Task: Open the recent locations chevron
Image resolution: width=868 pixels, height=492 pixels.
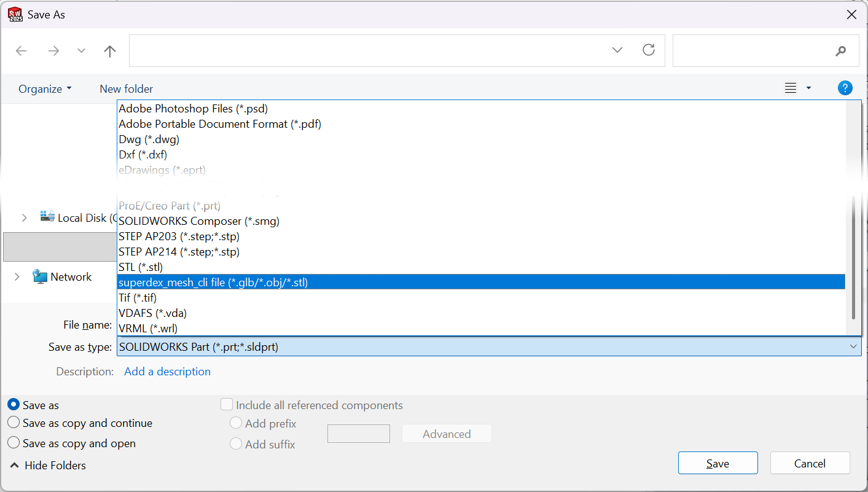Action: click(81, 51)
